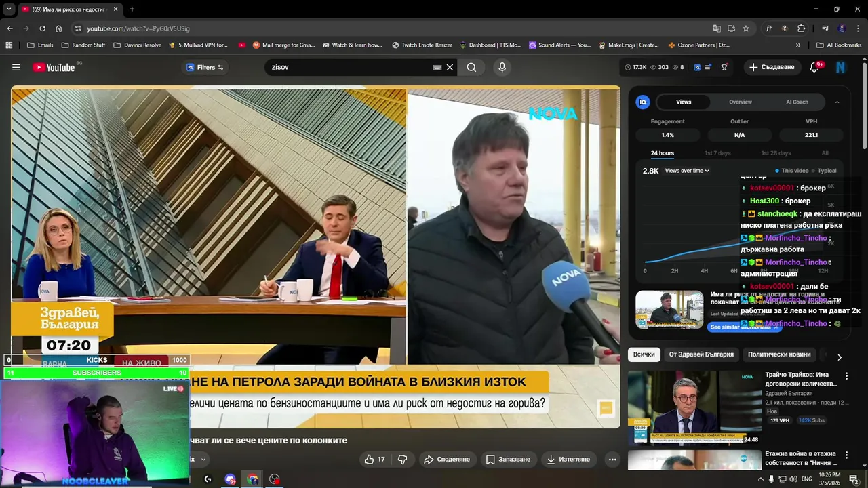
Task: Open a new browser tab
Action: click(x=132, y=9)
